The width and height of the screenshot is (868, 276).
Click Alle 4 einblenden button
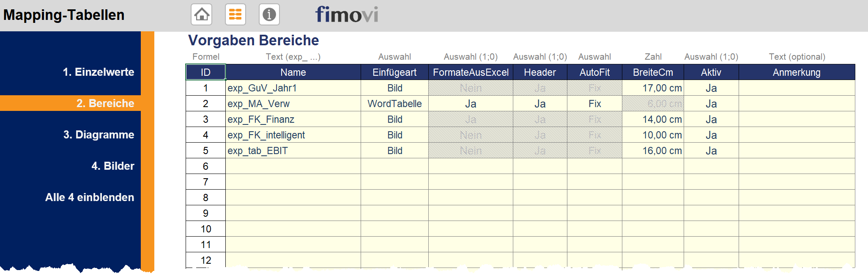tap(90, 197)
